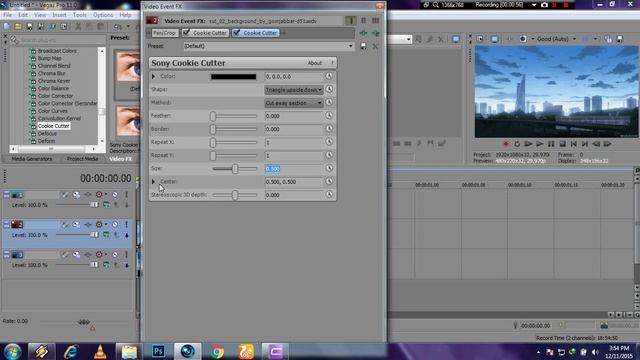The width and height of the screenshot is (640, 360).
Task: Open the Tools menu
Action: tap(80, 15)
